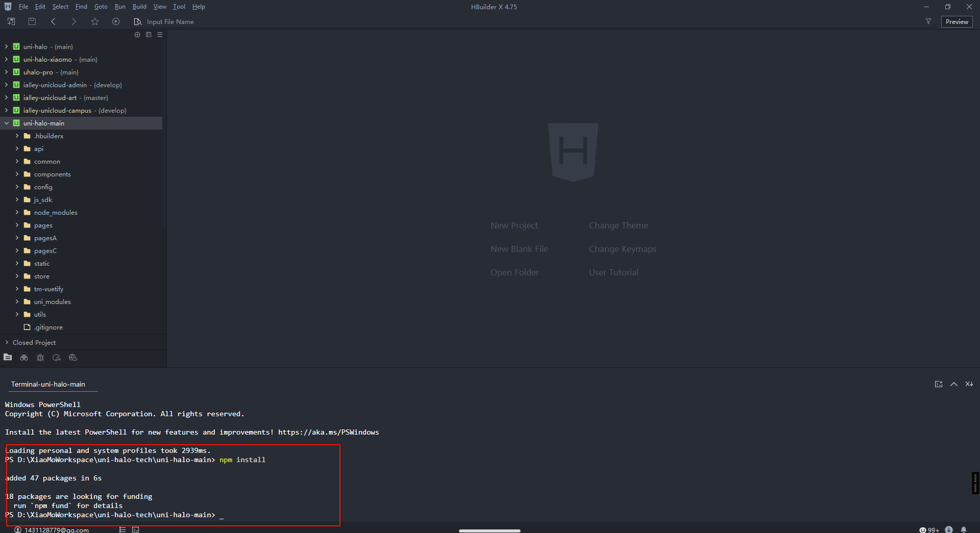Expand the uni-halo project
Viewport: 980px width, 533px height.
tap(6, 46)
